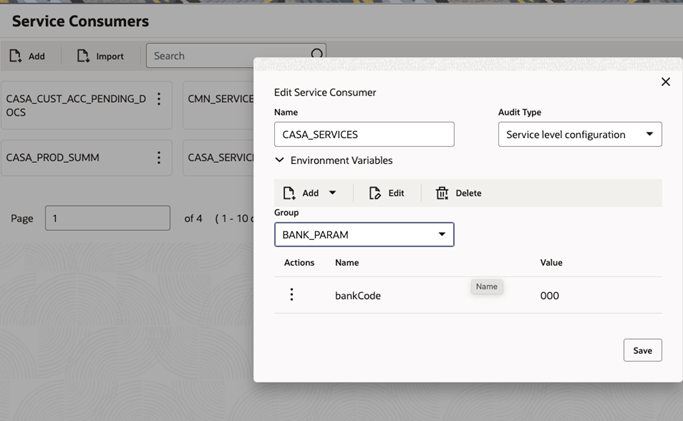This screenshot has width=683, height=421.
Task: Click the search magnifier icon
Action: click(x=317, y=54)
